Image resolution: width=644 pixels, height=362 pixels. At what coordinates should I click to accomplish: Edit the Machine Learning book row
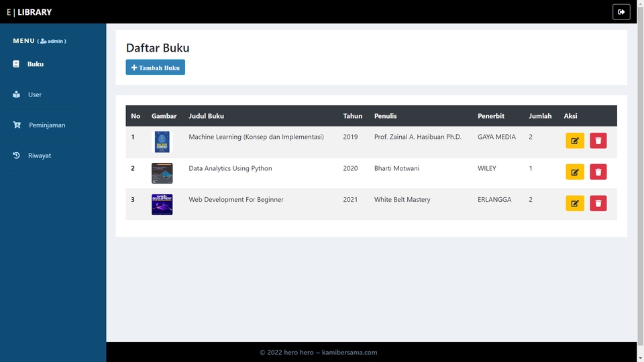click(575, 141)
